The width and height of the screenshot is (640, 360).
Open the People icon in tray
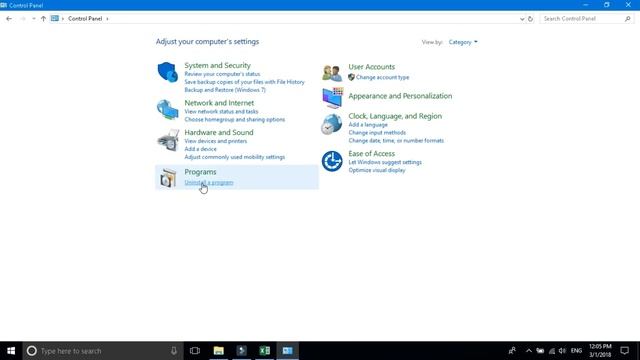click(512, 351)
